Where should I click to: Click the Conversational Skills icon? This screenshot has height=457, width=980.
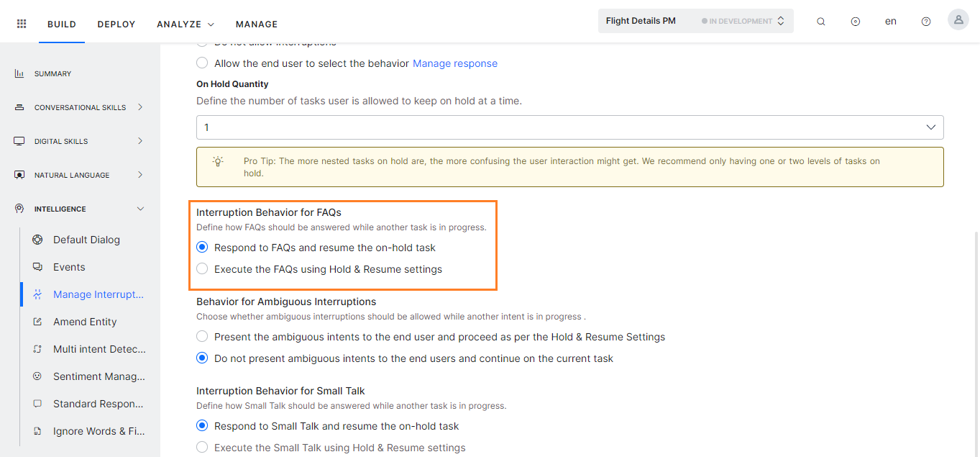[19, 107]
